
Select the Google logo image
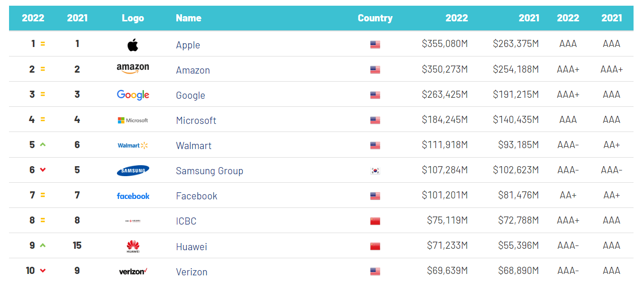tap(133, 95)
